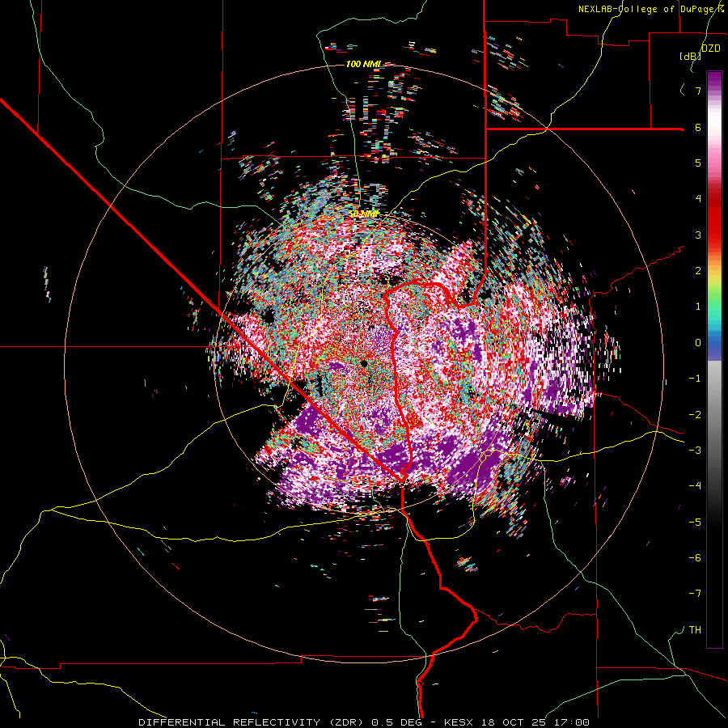Click the "0" value on color scale
The image size is (728, 728).
coord(698,343)
